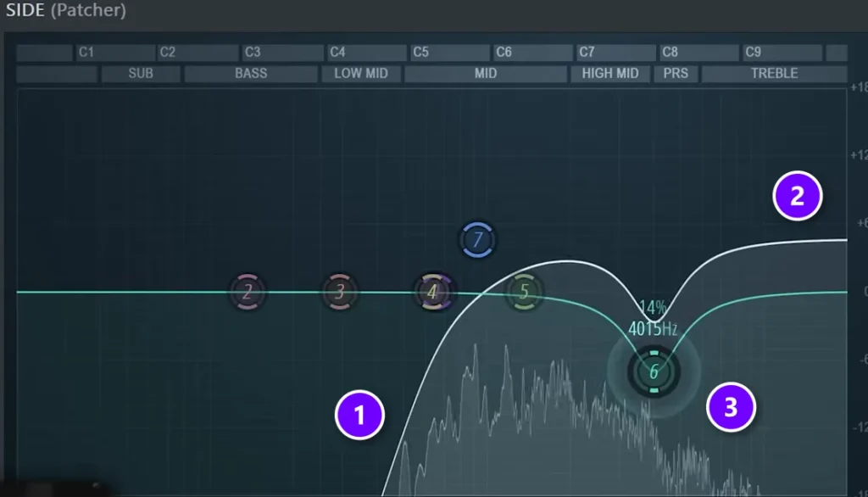Click the C9 octave marker
This screenshot has height=497, width=868.
pyautogui.click(x=782, y=53)
